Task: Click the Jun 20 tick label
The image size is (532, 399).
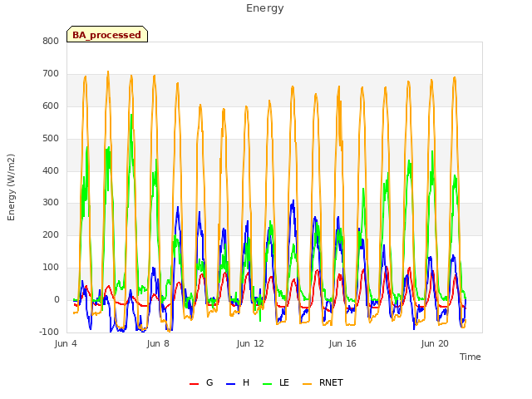Action: [435, 343]
